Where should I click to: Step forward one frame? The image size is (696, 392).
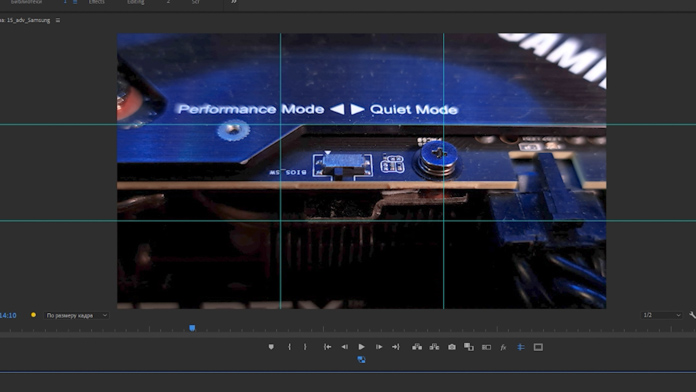(x=379, y=347)
